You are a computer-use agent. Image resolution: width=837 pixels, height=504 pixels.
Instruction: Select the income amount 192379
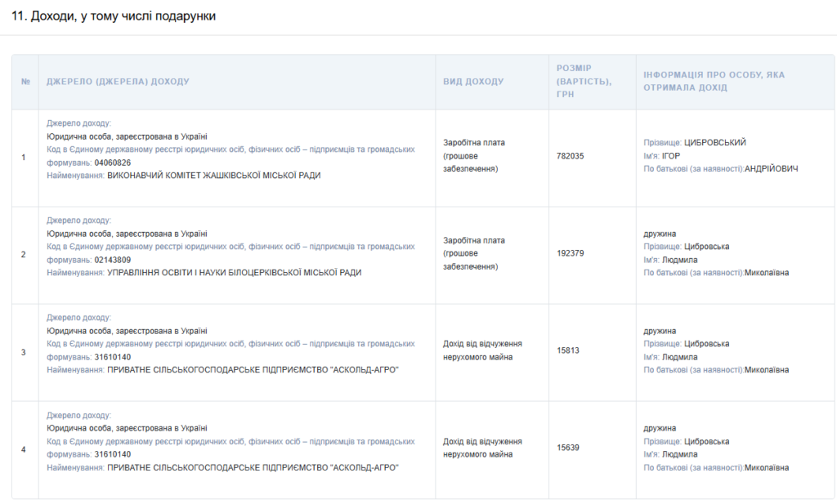pyautogui.click(x=571, y=253)
